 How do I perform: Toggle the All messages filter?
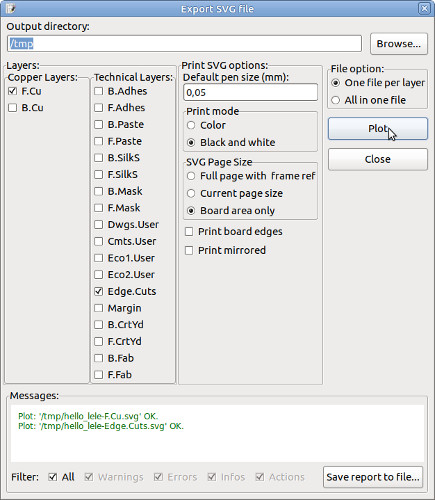[x=53, y=477]
